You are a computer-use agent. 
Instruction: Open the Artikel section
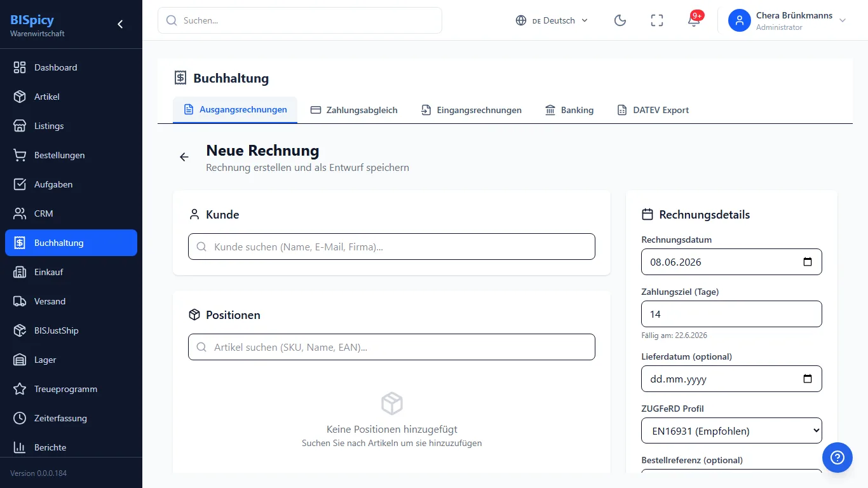click(71, 97)
